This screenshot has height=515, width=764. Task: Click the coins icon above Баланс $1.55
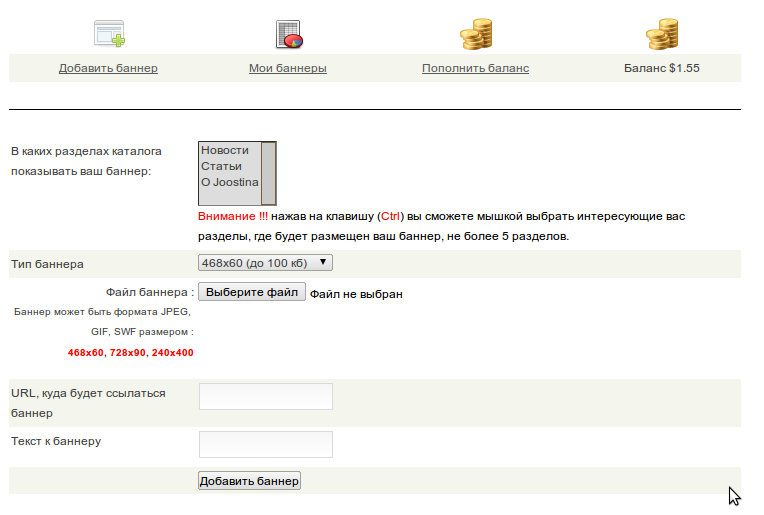[662, 34]
